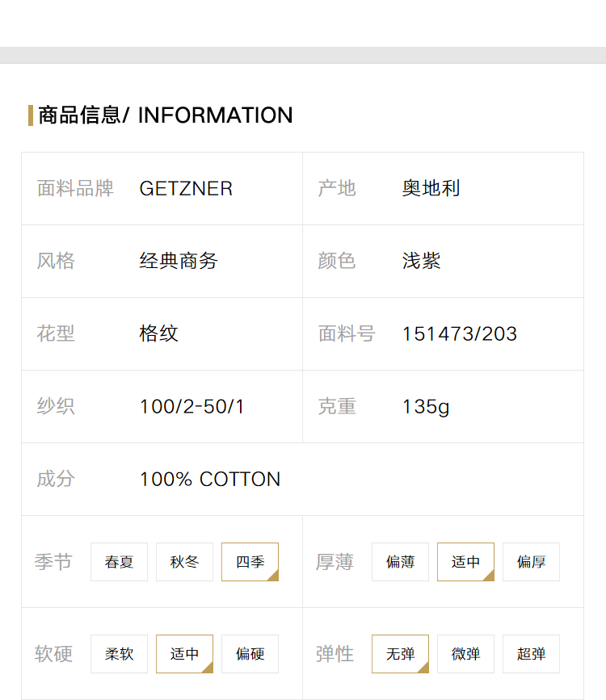Click the GETZNER fabric brand value
Screen dimensions: 606x700
click(186, 188)
